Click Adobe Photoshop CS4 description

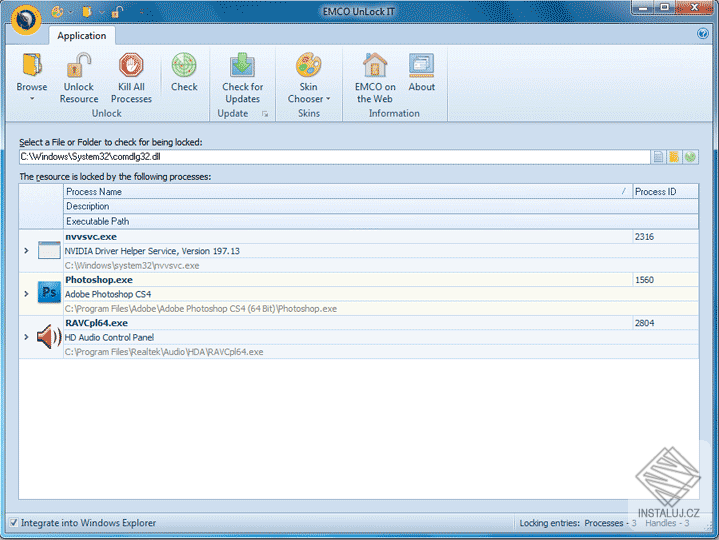(108, 294)
